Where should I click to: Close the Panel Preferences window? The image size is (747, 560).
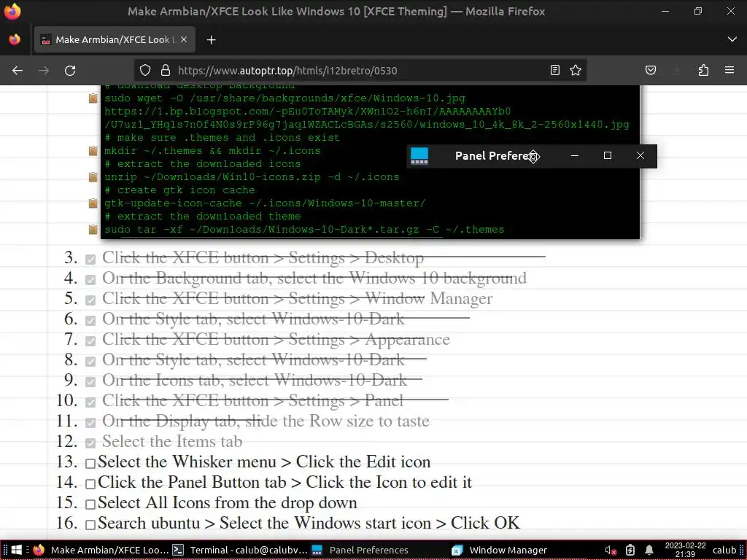pos(640,156)
